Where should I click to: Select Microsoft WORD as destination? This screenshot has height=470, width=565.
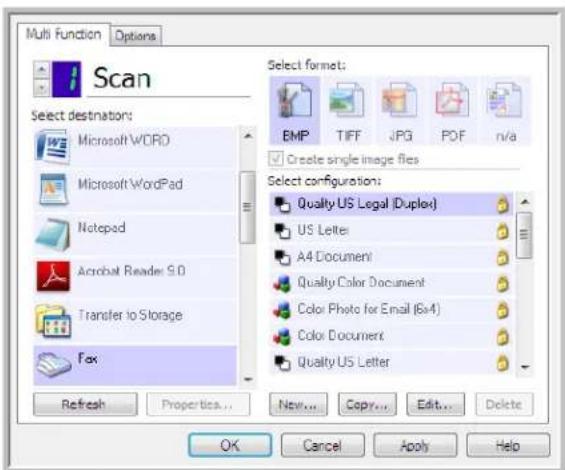[135, 147]
